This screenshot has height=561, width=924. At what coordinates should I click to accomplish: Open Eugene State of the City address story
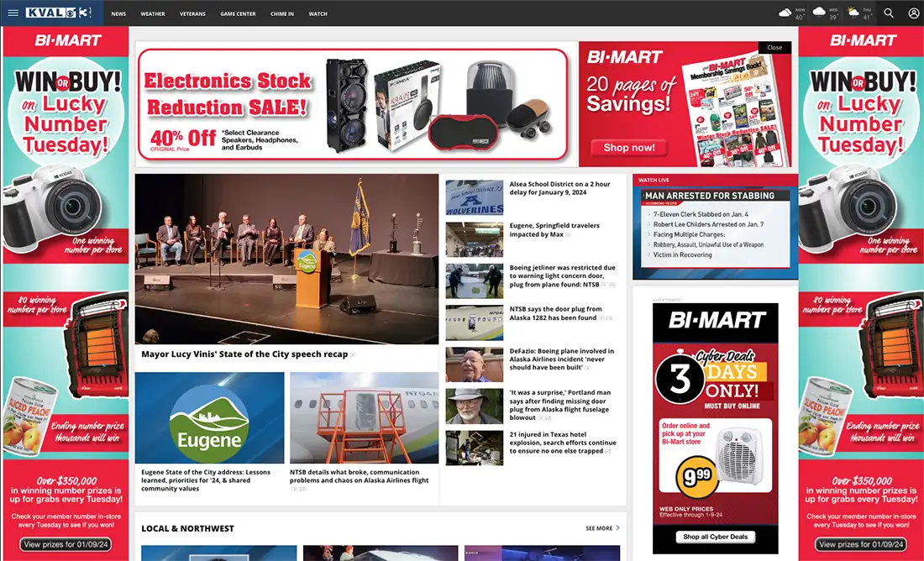tap(206, 480)
